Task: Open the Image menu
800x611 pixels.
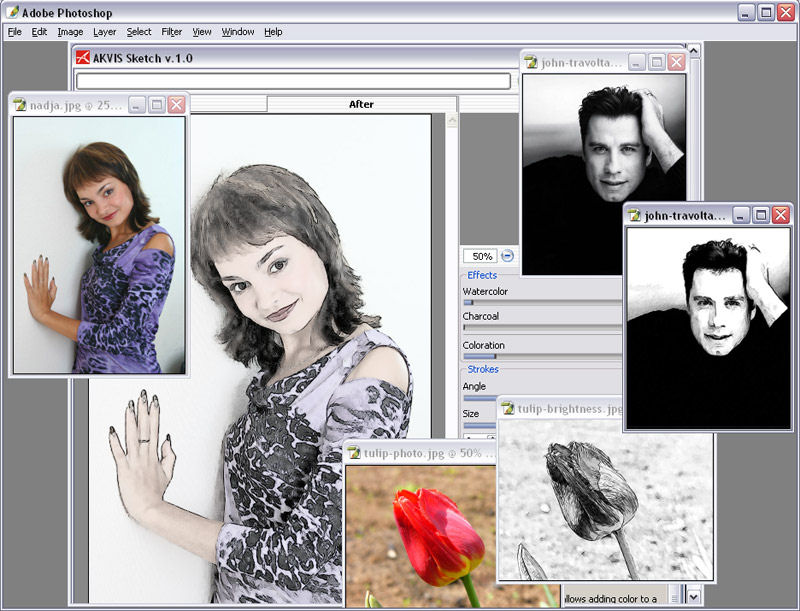Action: (x=70, y=32)
